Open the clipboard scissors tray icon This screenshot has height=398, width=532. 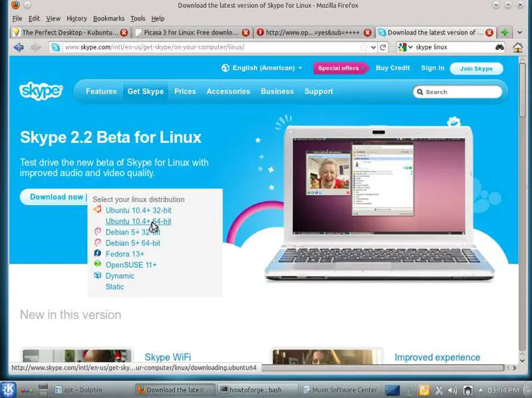(x=439, y=390)
